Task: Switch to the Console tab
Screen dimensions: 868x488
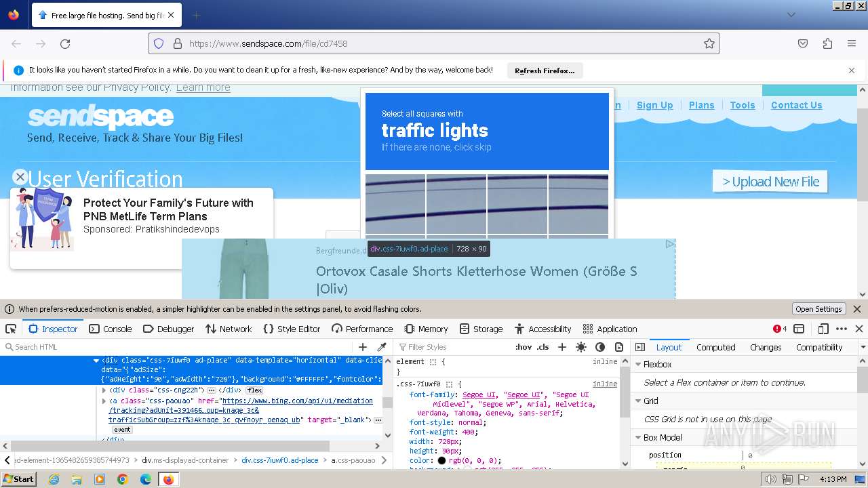Action: [x=110, y=329]
